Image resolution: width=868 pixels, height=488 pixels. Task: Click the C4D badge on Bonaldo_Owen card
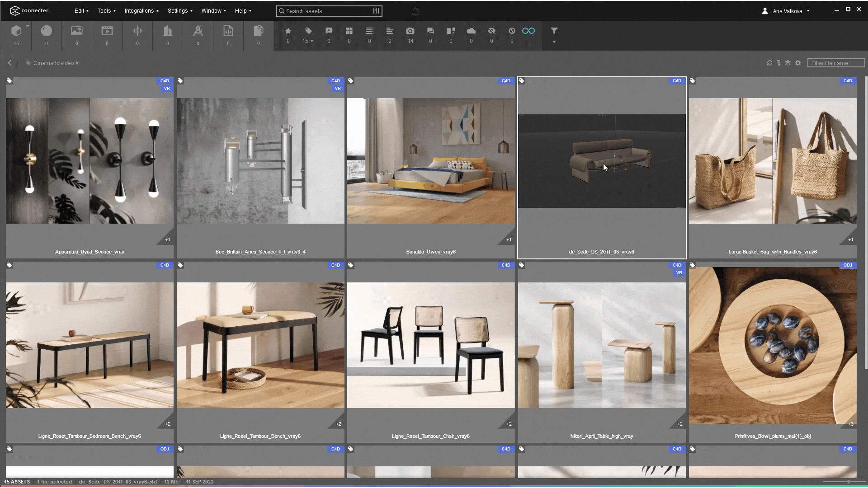click(x=506, y=81)
